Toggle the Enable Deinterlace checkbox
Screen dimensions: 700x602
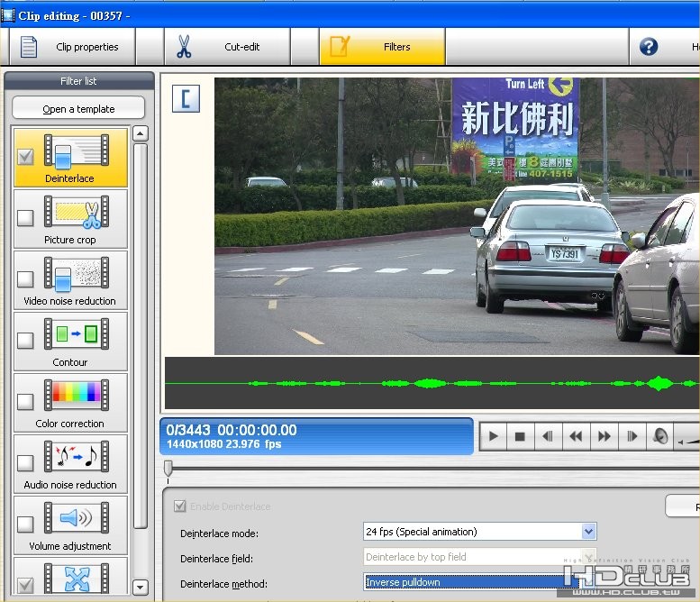point(180,506)
